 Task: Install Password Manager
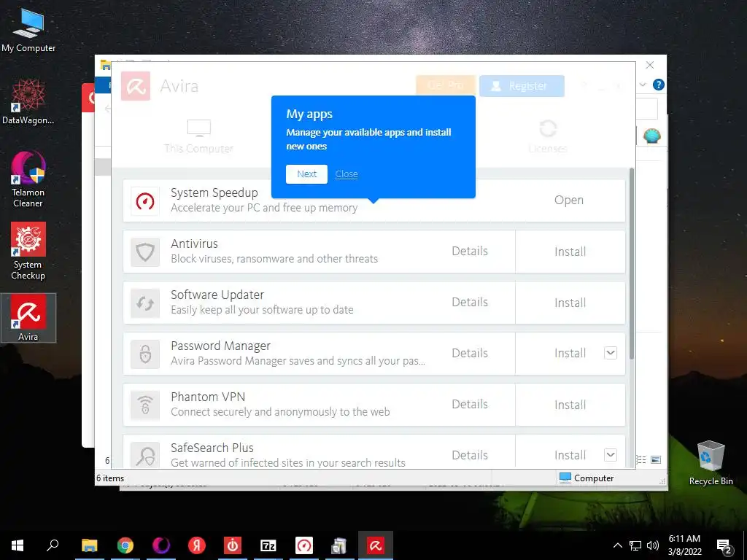[570, 354]
